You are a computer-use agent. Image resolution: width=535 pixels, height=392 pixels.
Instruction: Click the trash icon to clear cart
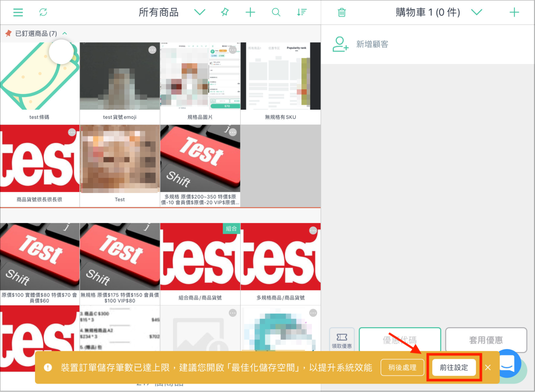click(x=342, y=12)
